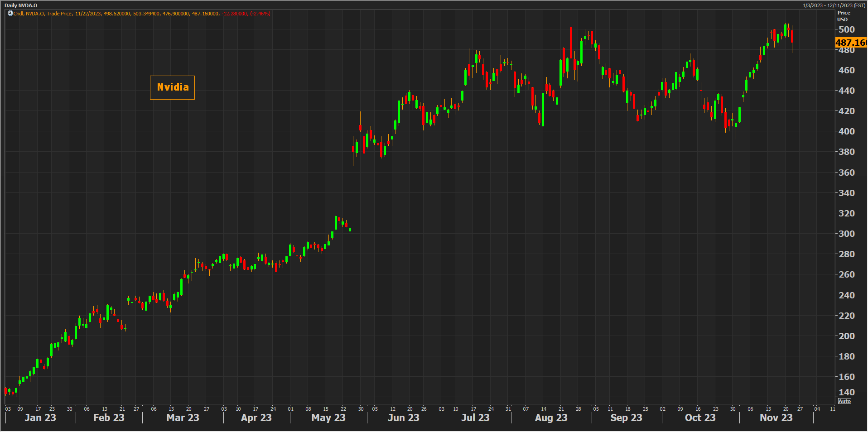Image resolution: width=868 pixels, height=432 pixels.
Task: Select the Price USD axis header
Action: point(844,16)
